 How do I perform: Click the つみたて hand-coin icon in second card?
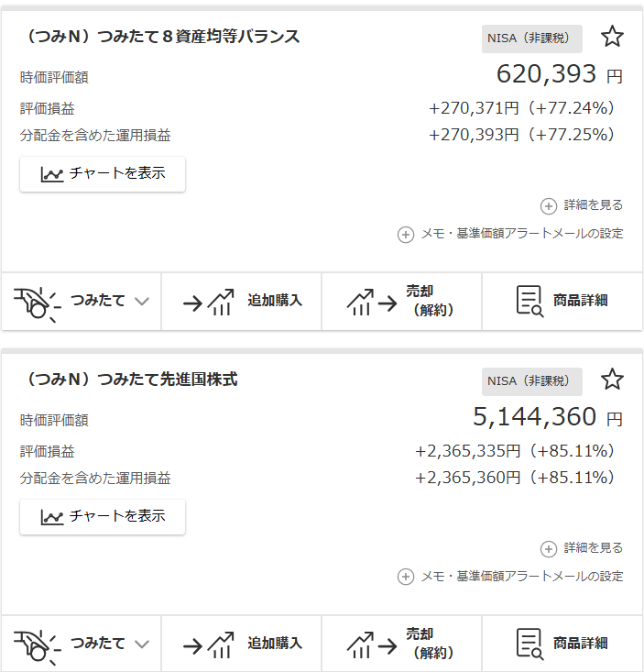37,644
